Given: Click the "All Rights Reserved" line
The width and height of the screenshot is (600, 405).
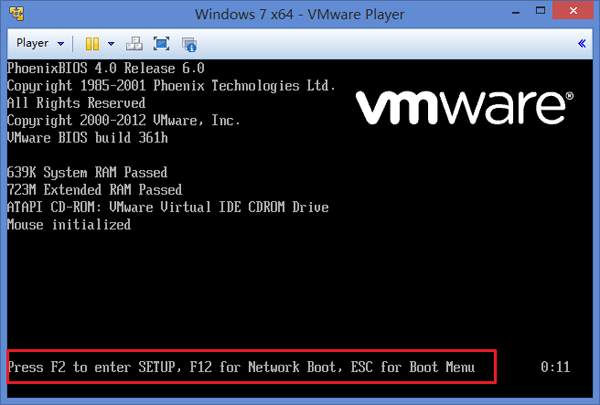Looking at the screenshot, I should (76, 103).
